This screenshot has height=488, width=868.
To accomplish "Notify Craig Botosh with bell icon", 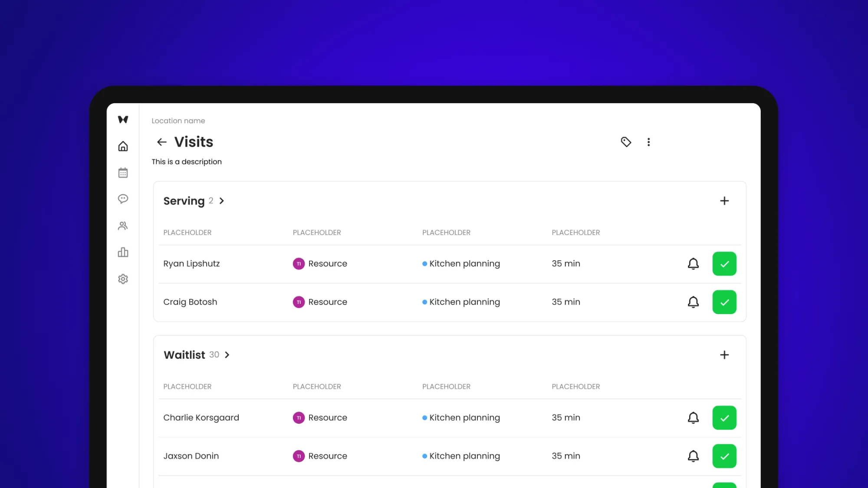I will 693,302.
